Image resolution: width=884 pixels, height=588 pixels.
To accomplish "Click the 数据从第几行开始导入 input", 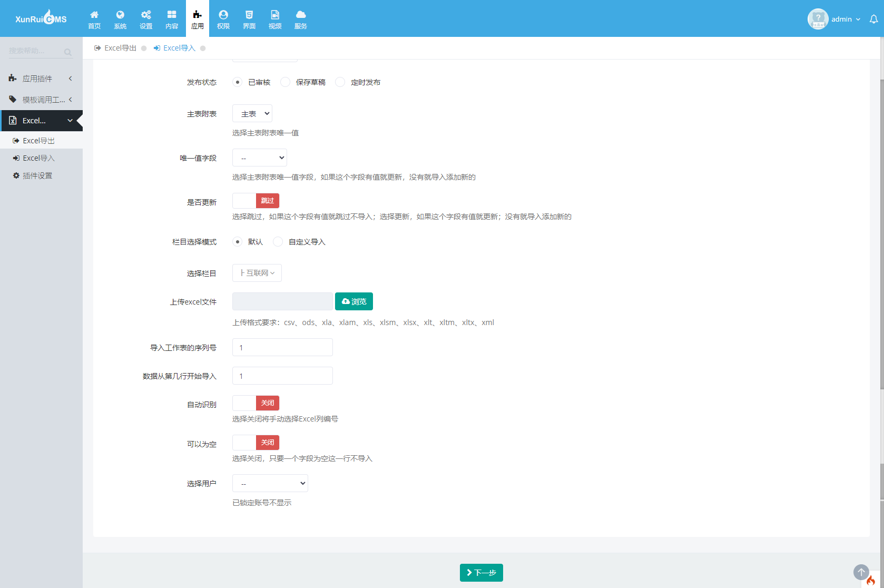I will point(282,376).
